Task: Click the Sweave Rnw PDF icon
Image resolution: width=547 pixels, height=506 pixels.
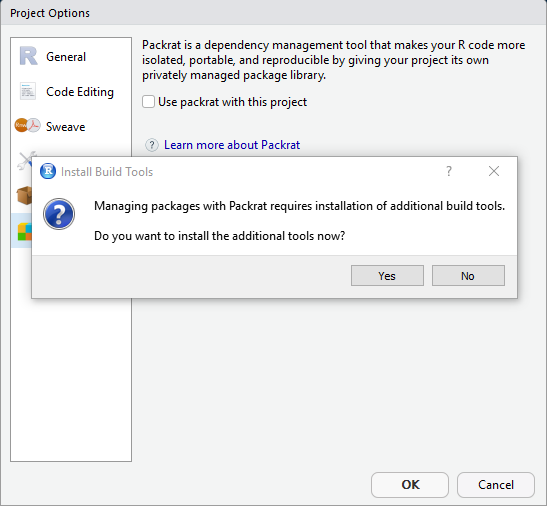Action: point(28,125)
